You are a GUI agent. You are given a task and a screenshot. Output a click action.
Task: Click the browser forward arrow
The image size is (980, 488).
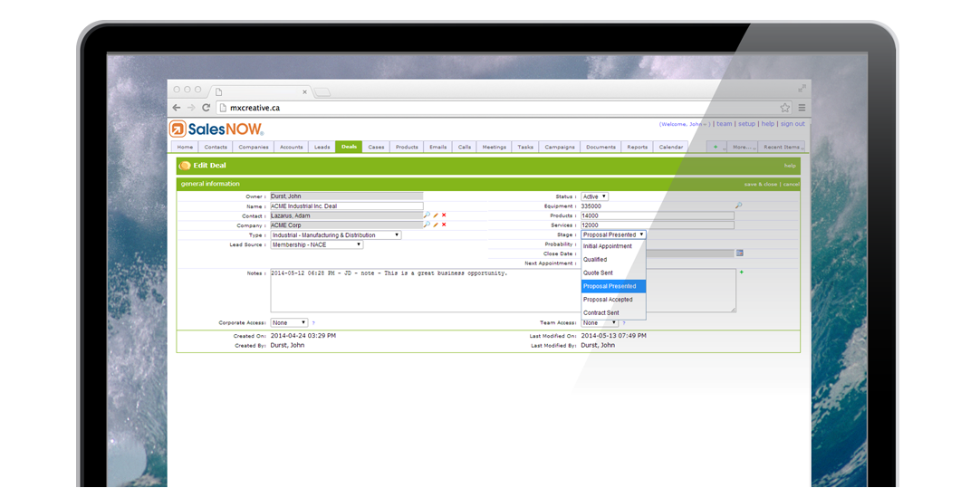[191, 108]
